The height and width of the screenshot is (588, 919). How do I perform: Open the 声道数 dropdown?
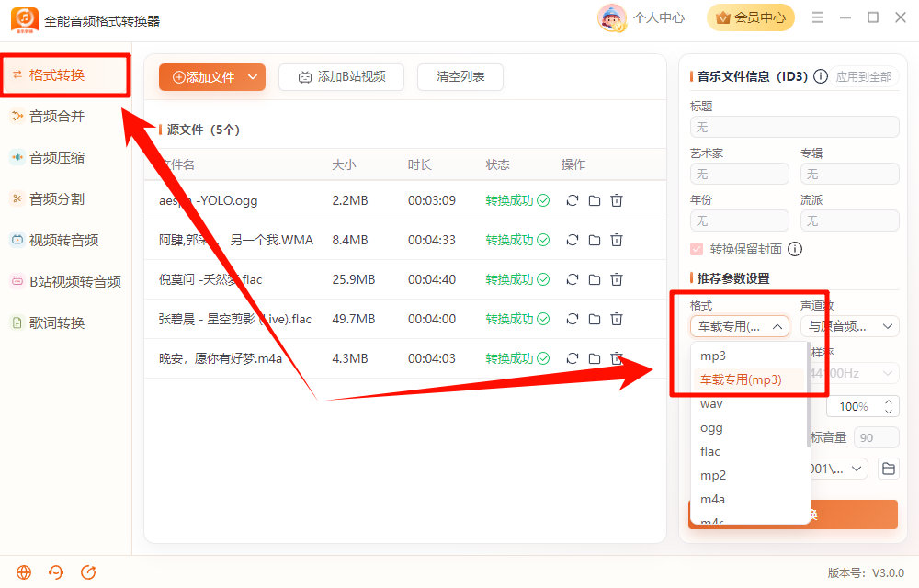coord(850,326)
